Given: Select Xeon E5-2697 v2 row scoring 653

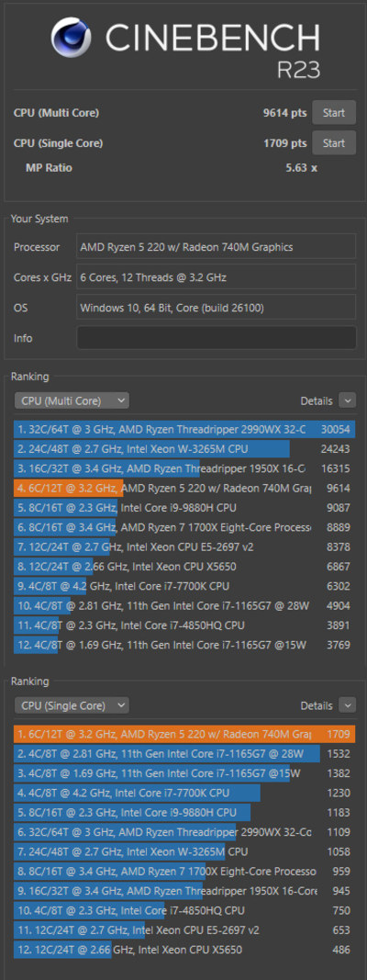Looking at the screenshot, I should (x=184, y=930).
